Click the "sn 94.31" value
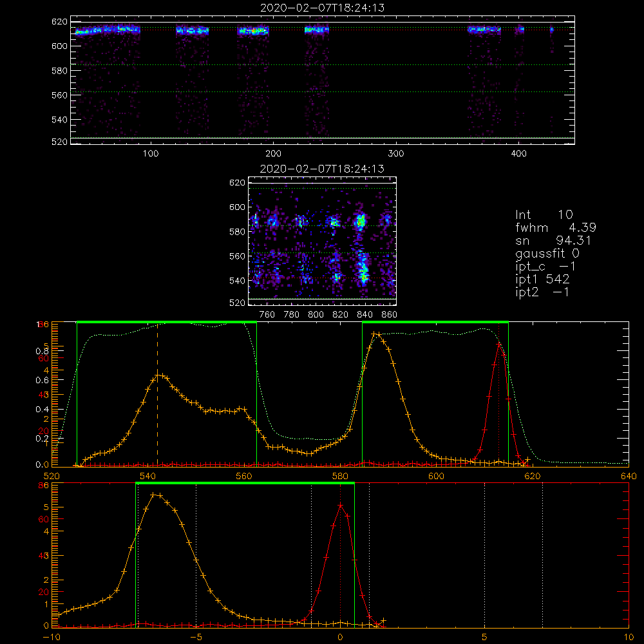Screen dimensions: 644x644 (553, 241)
